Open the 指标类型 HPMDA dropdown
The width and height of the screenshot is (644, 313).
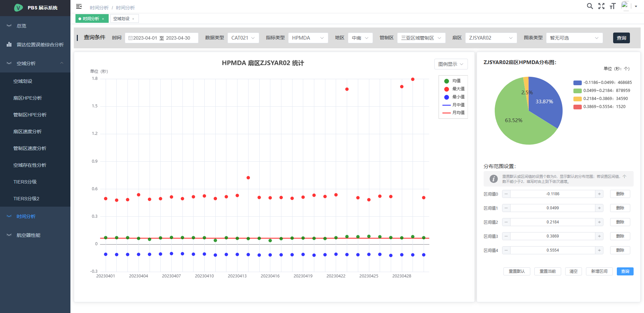click(x=308, y=38)
